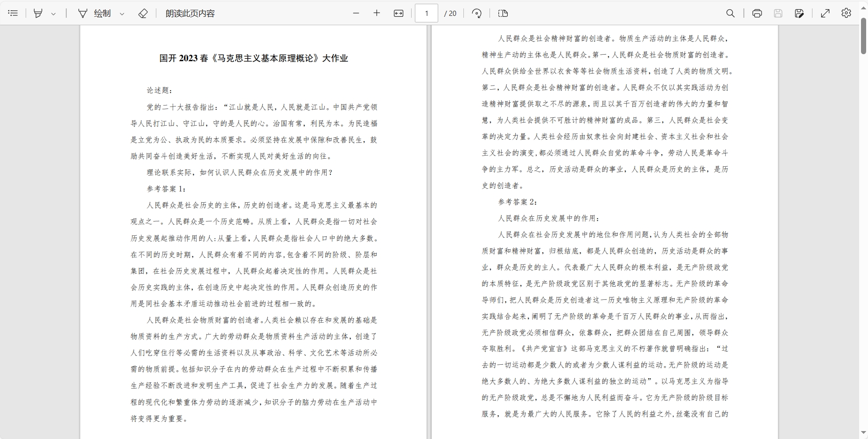Click the document title 国开 2023 春 heading
This screenshot has width=868, height=439.
(254, 58)
